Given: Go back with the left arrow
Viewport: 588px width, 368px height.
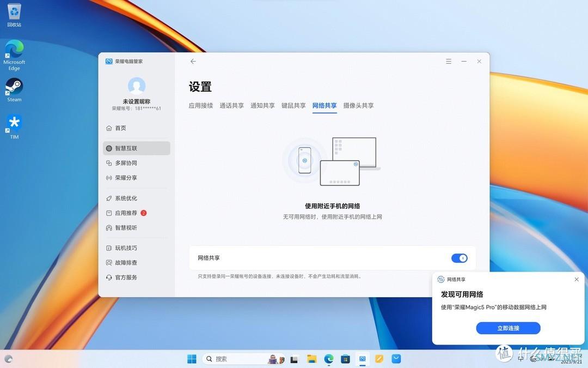Looking at the screenshot, I should click(193, 61).
